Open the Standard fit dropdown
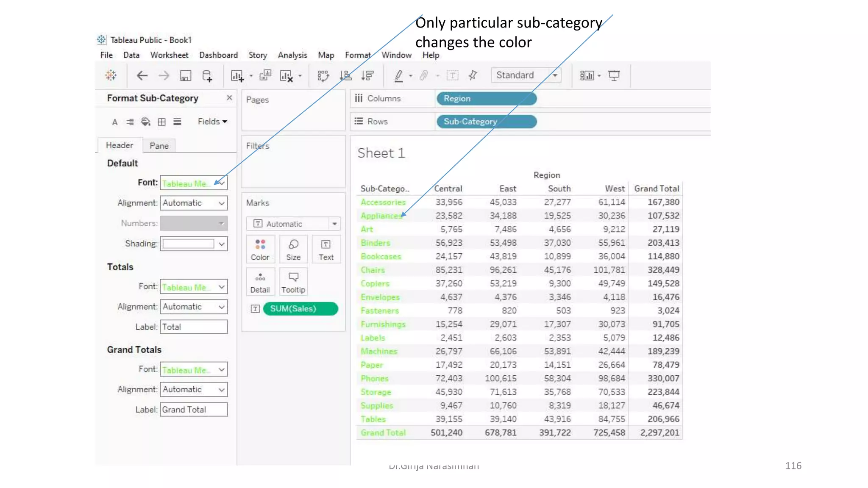 point(526,75)
